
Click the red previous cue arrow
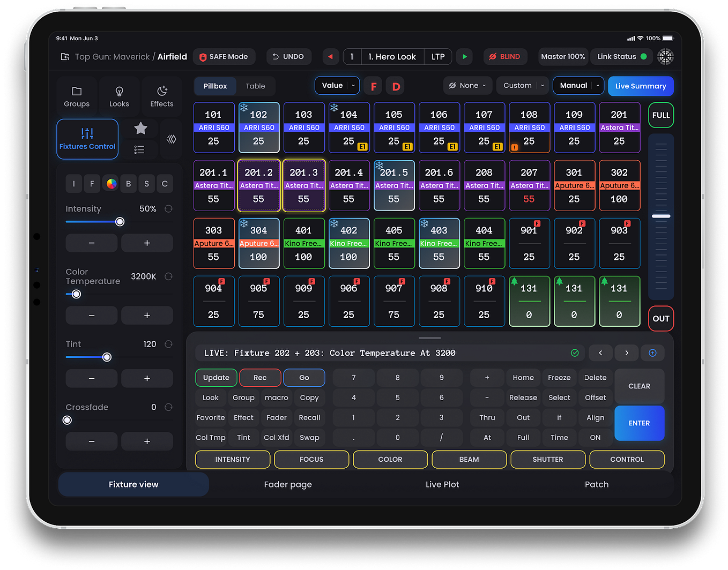pos(330,57)
